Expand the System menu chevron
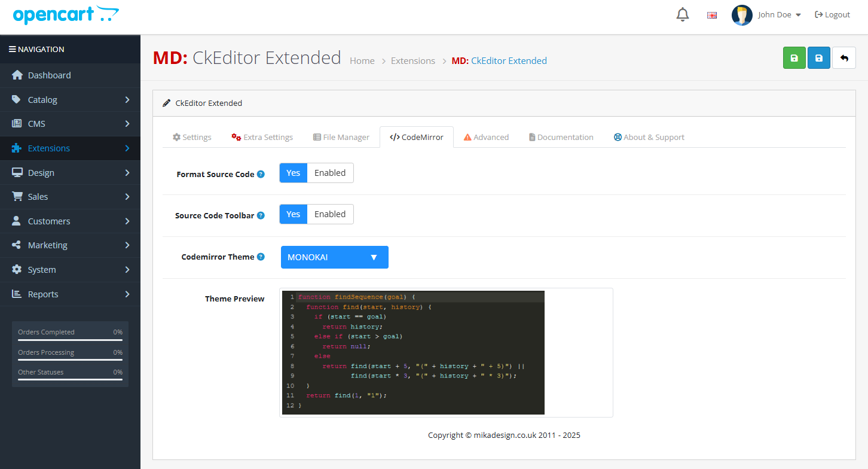Image resolution: width=868 pixels, height=469 pixels. 127,270
